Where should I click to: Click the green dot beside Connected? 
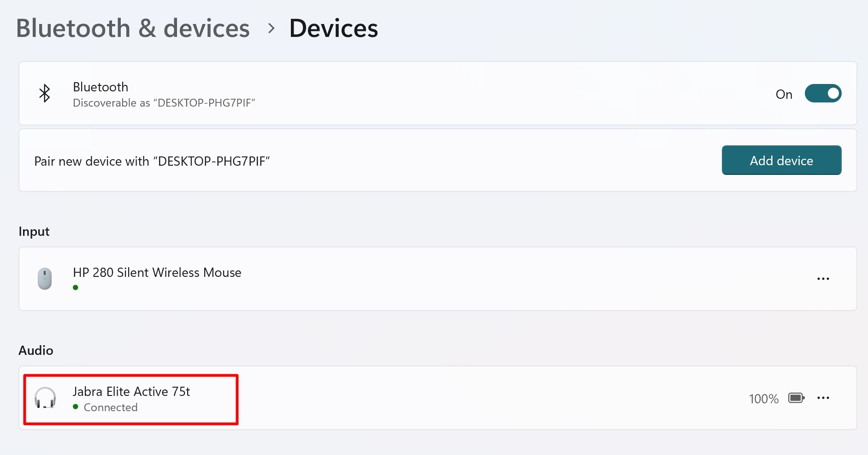tap(76, 407)
